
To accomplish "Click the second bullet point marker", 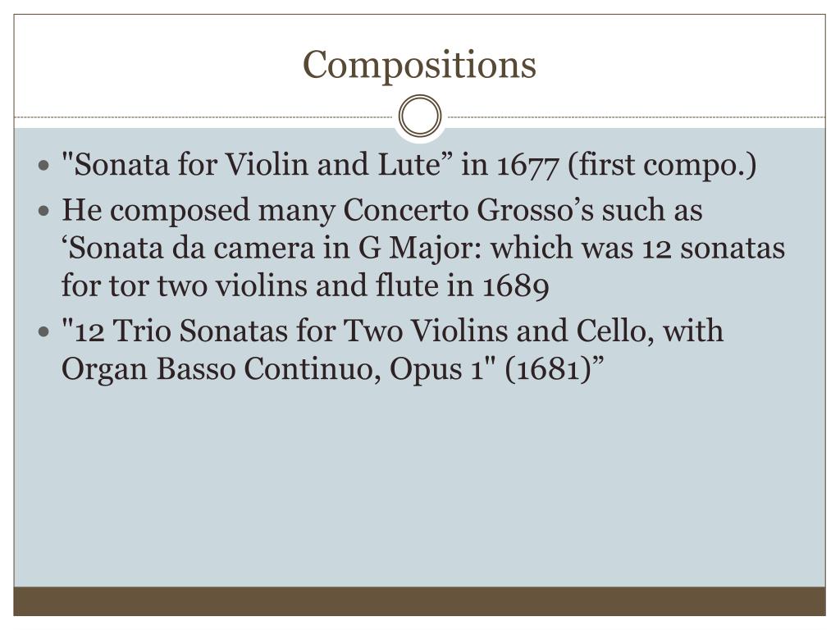I will [x=44, y=211].
